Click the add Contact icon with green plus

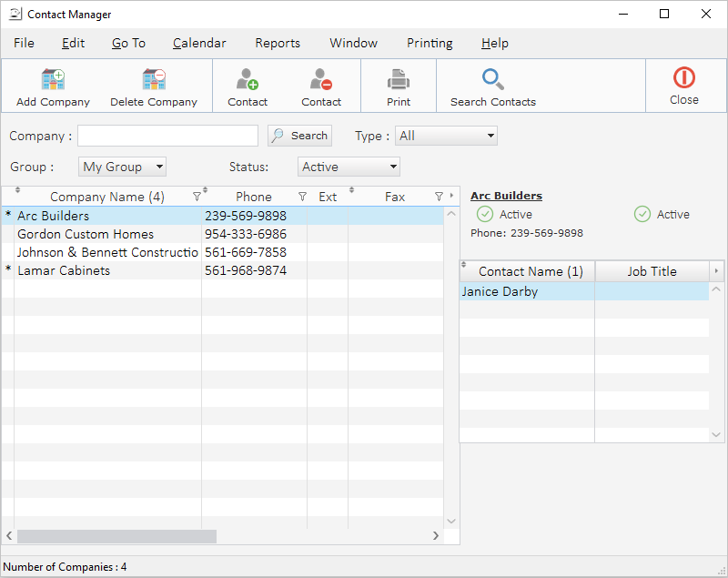click(248, 79)
